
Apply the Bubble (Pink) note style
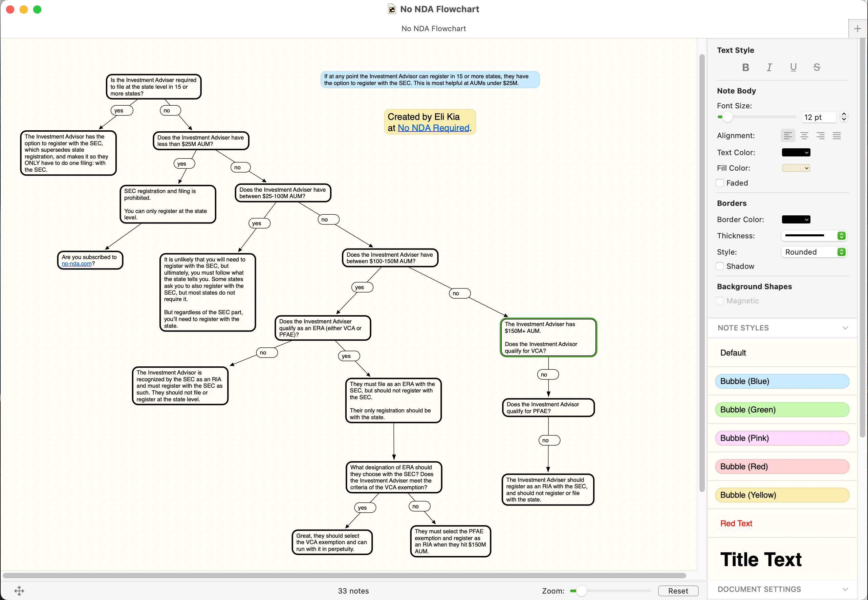pos(782,438)
